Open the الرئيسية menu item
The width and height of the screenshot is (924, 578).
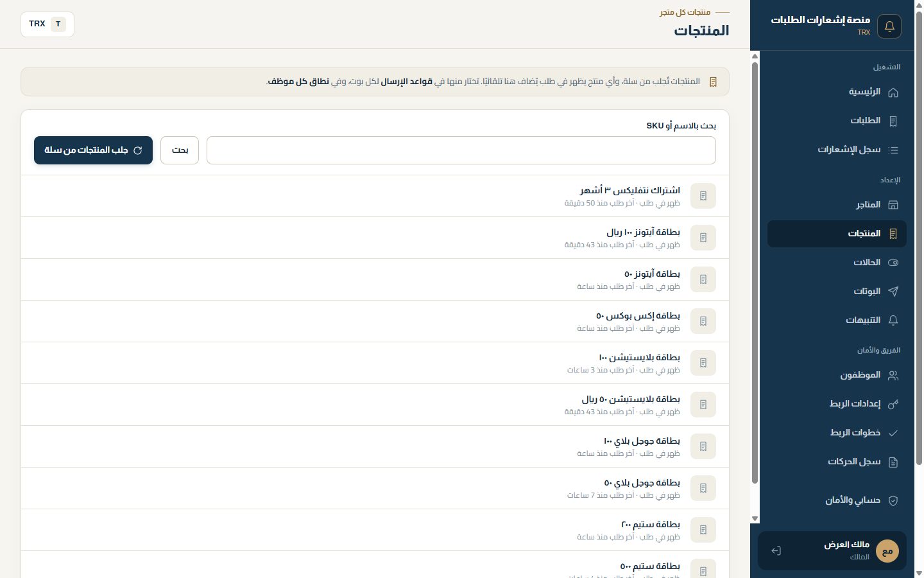[837, 92]
